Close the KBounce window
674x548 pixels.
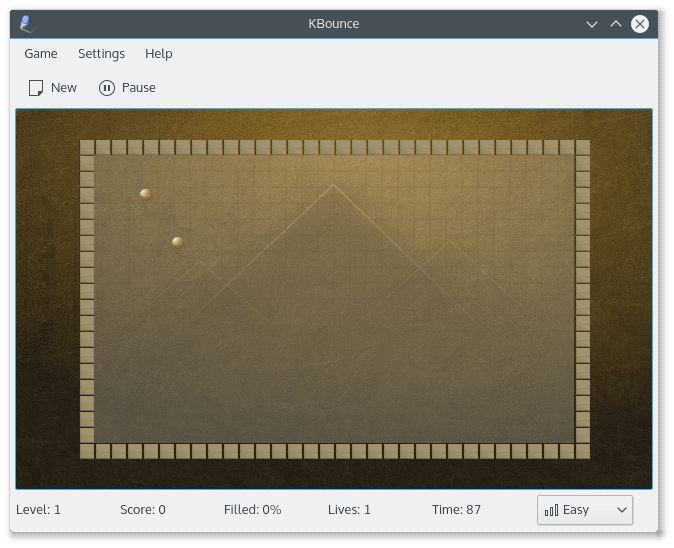click(640, 24)
